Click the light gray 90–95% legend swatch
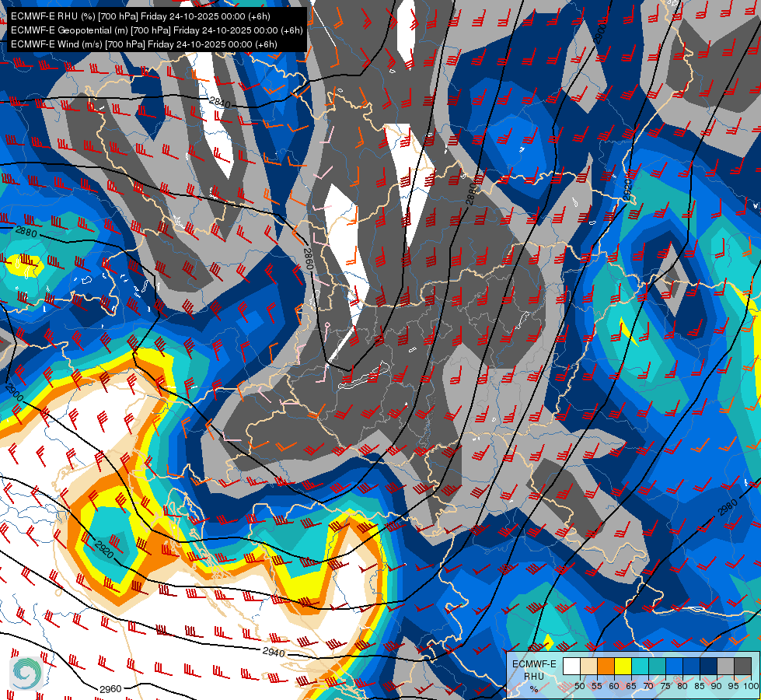 click(x=725, y=666)
